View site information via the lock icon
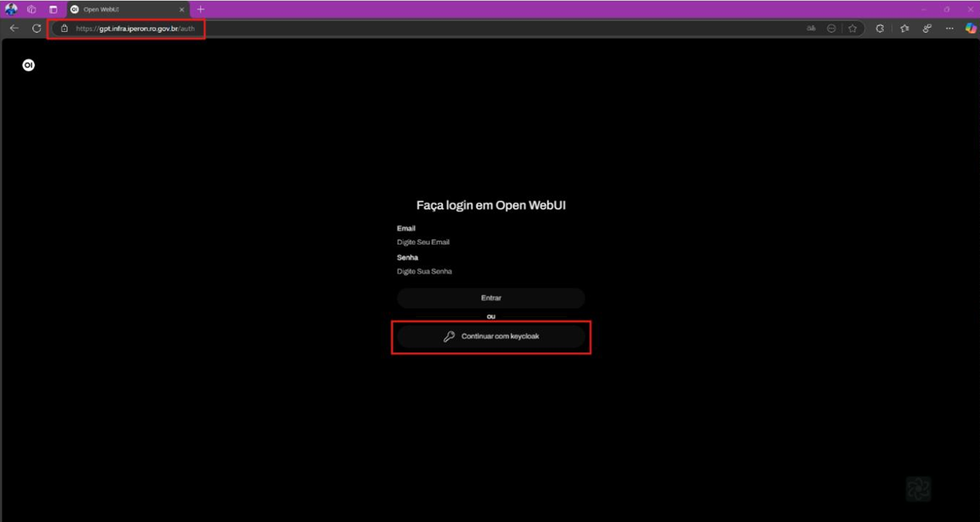This screenshot has height=522, width=980. click(64, 29)
